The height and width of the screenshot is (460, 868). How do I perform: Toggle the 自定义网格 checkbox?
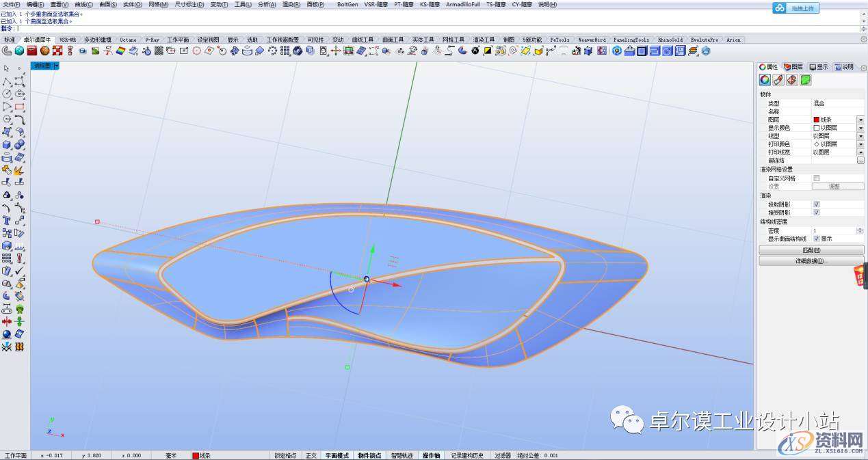(816, 178)
